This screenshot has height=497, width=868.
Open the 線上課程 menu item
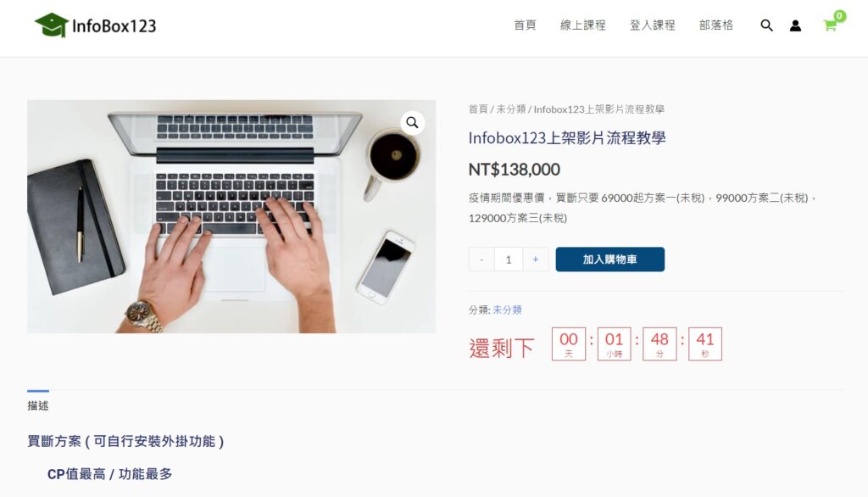(x=583, y=25)
